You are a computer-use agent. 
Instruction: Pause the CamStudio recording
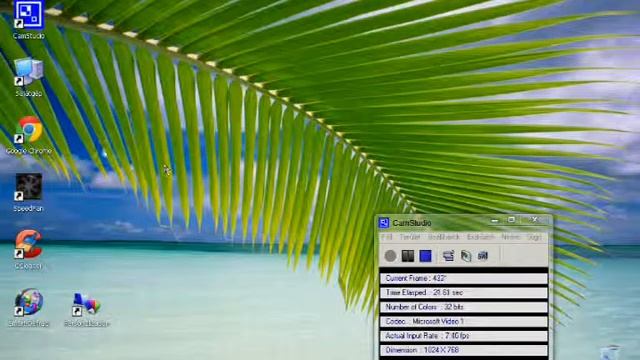(408, 256)
